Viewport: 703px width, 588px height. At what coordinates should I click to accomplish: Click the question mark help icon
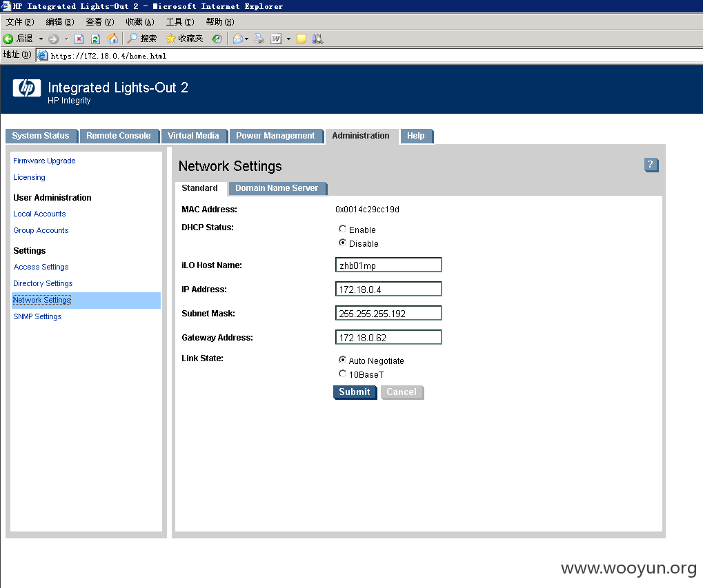pos(651,165)
